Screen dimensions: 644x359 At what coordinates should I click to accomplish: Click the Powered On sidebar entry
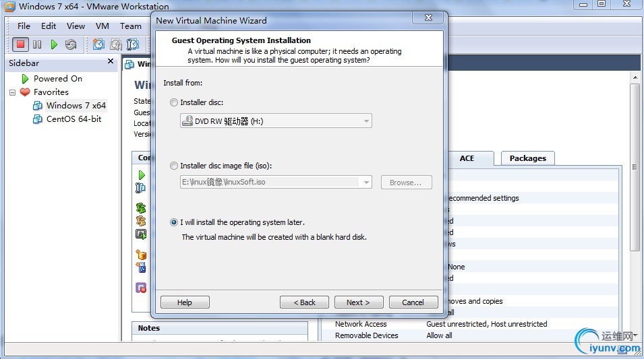[x=58, y=78]
